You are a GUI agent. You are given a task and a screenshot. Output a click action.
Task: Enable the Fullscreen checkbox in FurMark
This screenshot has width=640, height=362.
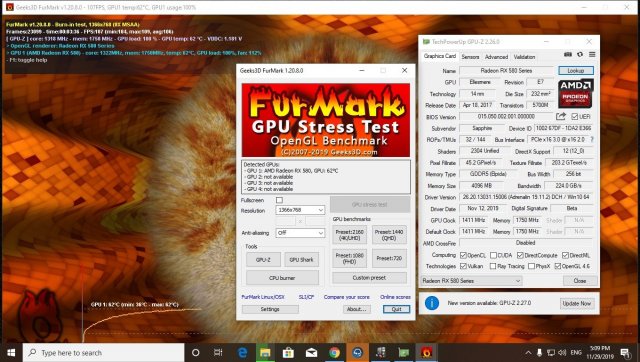pos(279,200)
